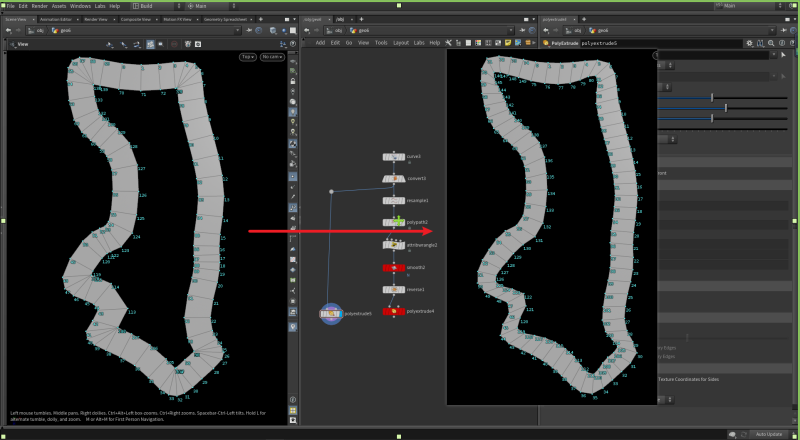Open Layout menu in network editor
The image size is (800, 440).
[x=400, y=43]
